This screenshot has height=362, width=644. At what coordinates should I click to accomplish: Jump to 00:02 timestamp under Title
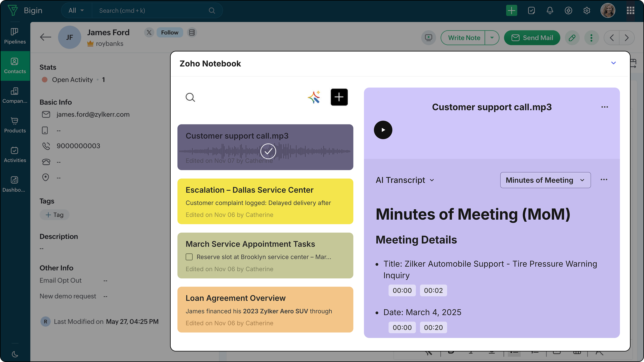tap(433, 290)
